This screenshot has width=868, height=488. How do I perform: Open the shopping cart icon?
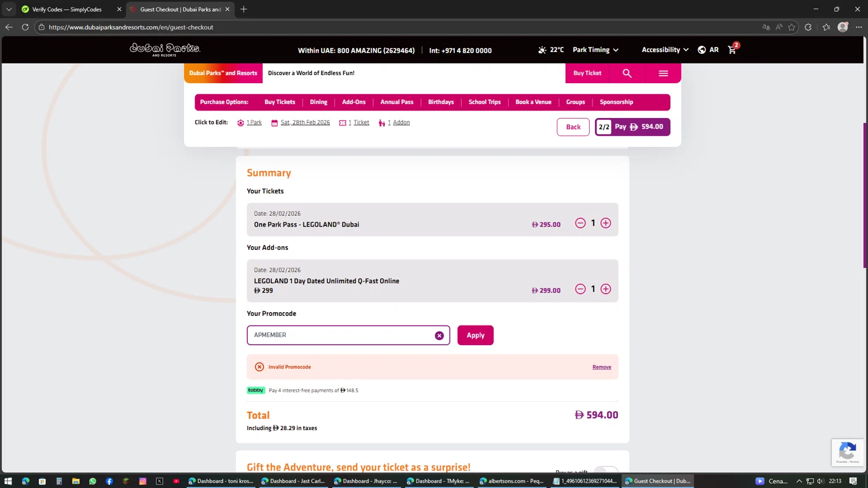click(x=733, y=50)
